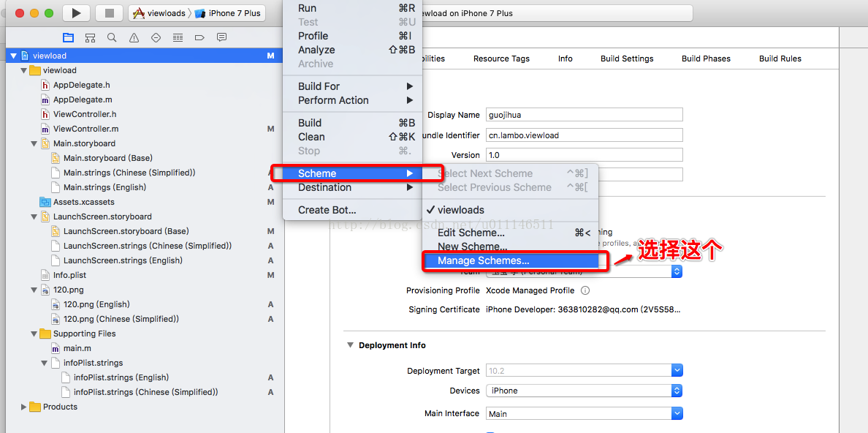Image resolution: width=868 pixels, height=433 pixels.
Task: Open the Perform Action submenu
Action: tap(352, 100)
